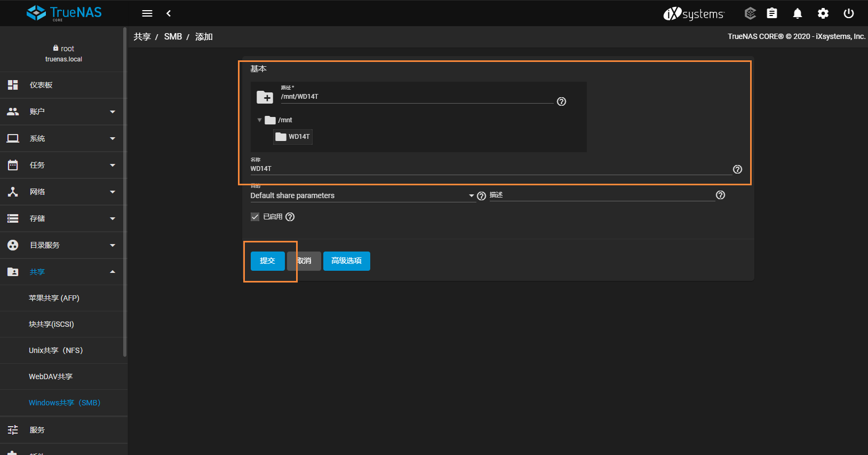Open 块共享(iSCSI) submenu item
The image size is (868, 455).
tap(63, 324)
